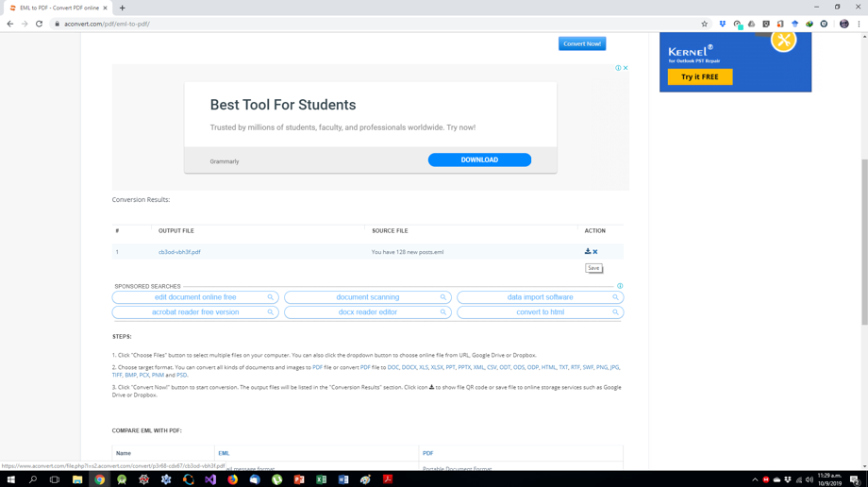Open Word from the taskbar
Screen dimensions: 868x487
(343, 479)
